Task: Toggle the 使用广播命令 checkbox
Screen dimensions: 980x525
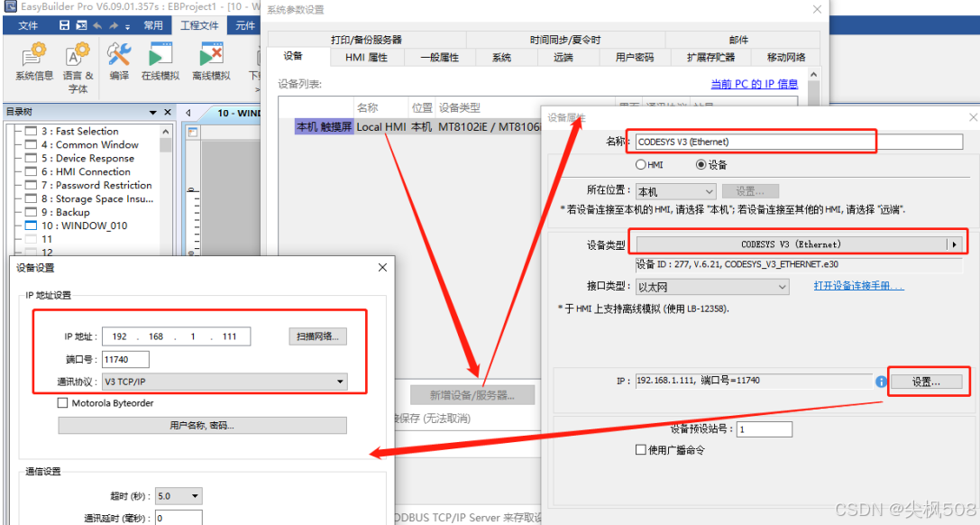Action: click(641, 449)
